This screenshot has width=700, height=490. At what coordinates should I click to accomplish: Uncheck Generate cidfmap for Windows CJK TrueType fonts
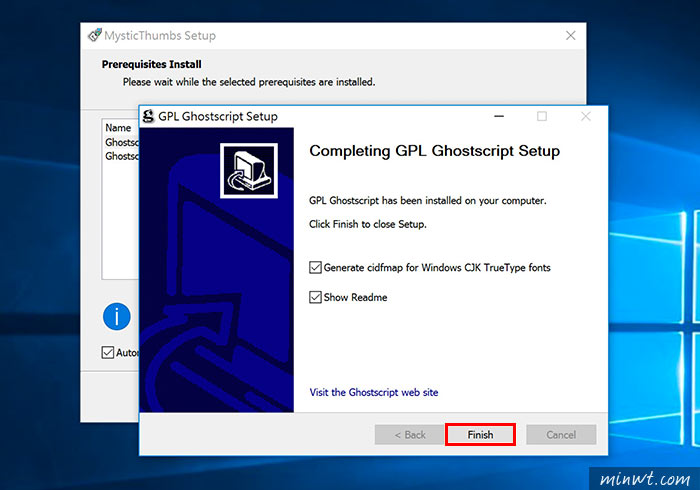(315, 268)
